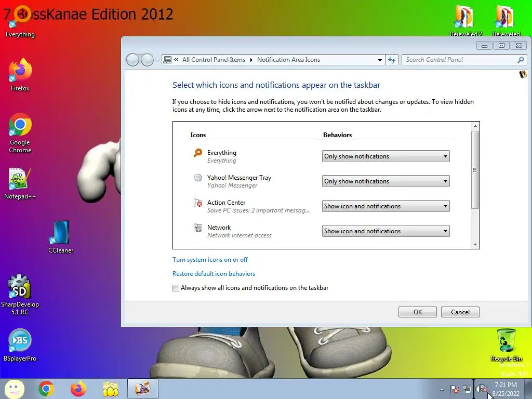Screen dimensions: 532x399
Task: Click the Action Center flag icon in list
Action: pos(198,203)
